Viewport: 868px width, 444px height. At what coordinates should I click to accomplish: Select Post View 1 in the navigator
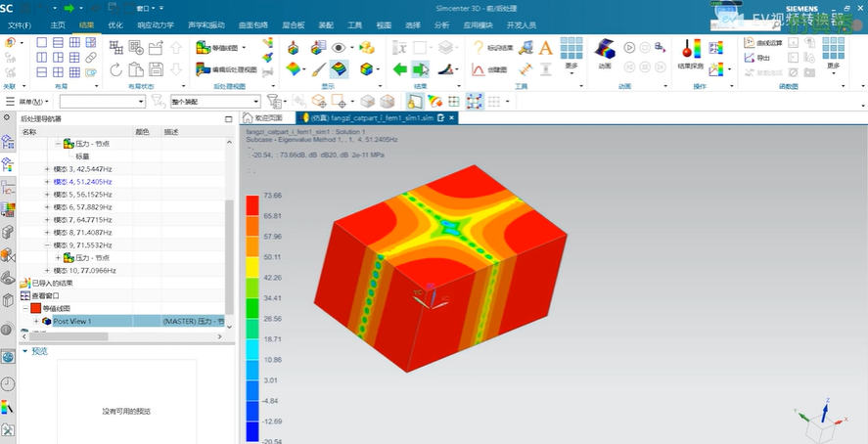click(x=72, y=321)
